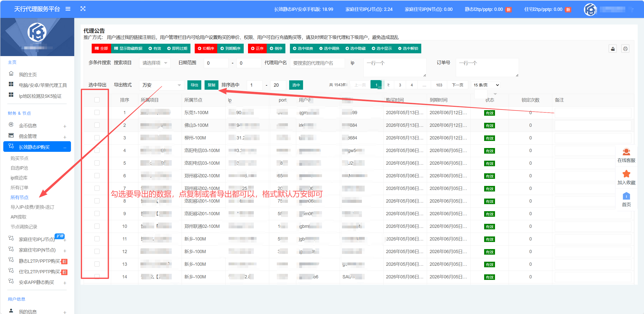Image resolution: width=644 pixels, height=314 pixels.
Task: Open 自选IP池 submenu item
Action: point(19,168)
